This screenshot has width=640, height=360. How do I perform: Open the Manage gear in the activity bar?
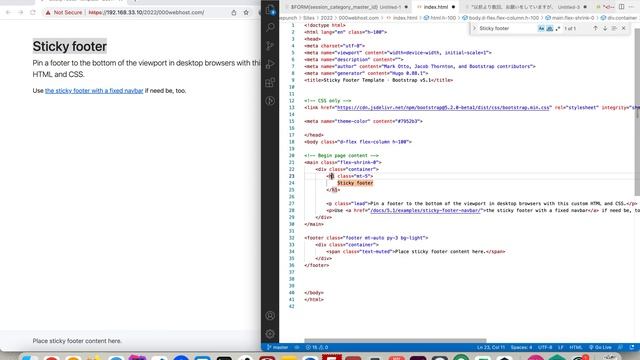pos(270,334)
